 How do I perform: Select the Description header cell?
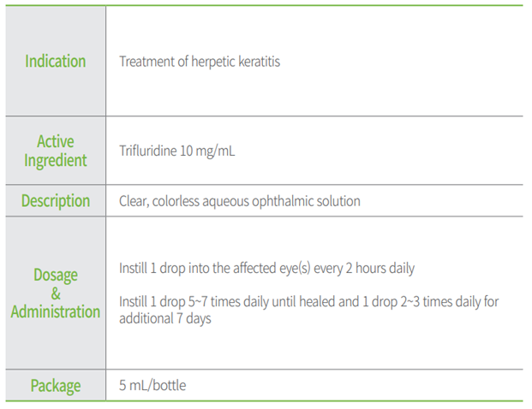pos(56,202)
